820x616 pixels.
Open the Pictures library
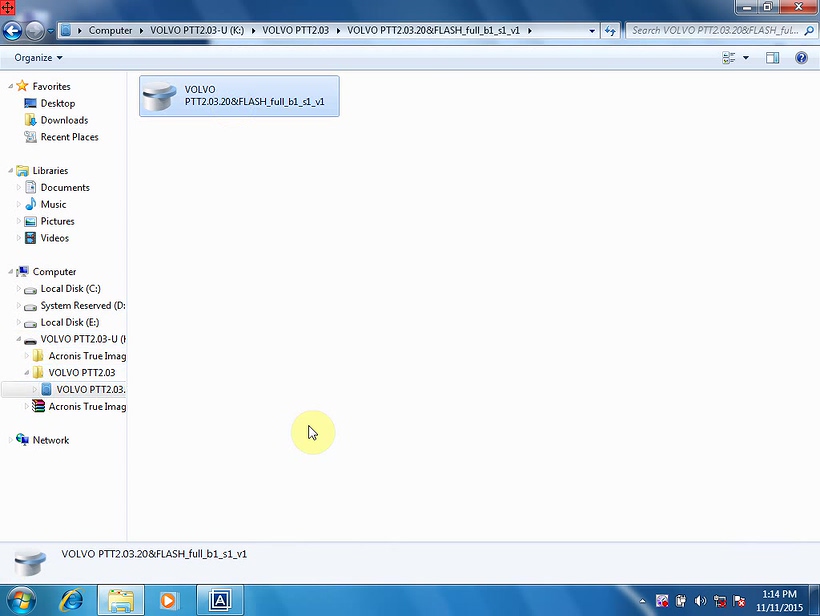point(58,221)
